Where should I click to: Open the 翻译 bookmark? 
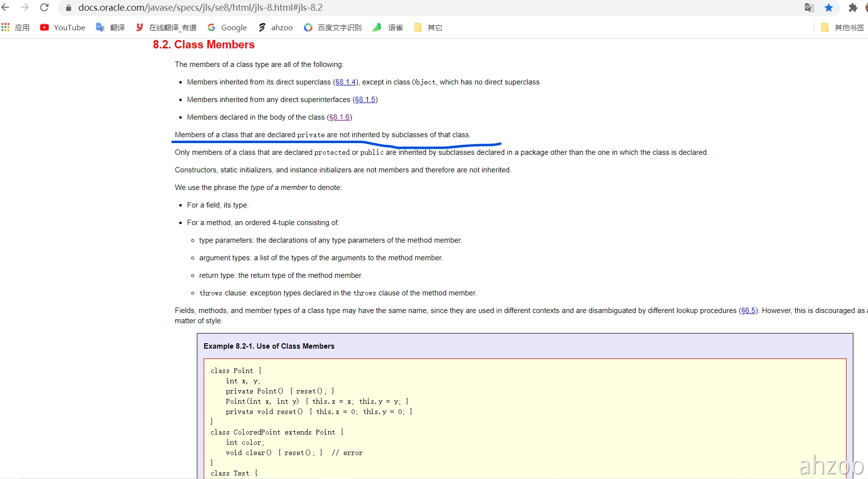tap(110, 27)
